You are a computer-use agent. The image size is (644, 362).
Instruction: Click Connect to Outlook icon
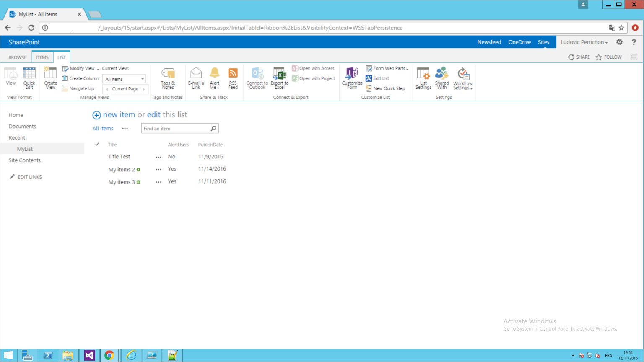[x=257, y=78]
